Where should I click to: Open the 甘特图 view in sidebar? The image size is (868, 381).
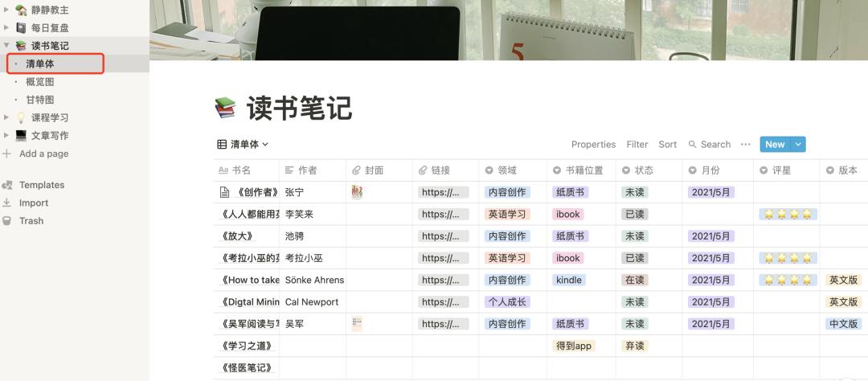coord(40,100)
